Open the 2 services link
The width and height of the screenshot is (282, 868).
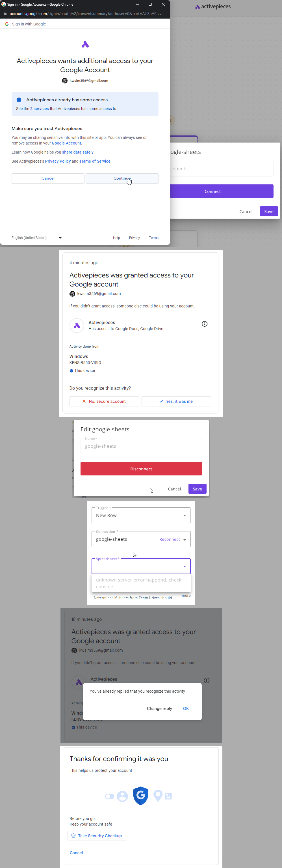[39, 109]
